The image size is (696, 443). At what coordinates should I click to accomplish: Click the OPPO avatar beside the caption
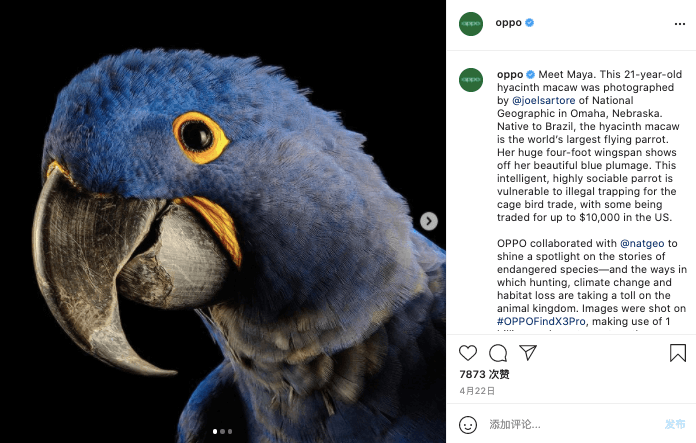tap(471, 80)
